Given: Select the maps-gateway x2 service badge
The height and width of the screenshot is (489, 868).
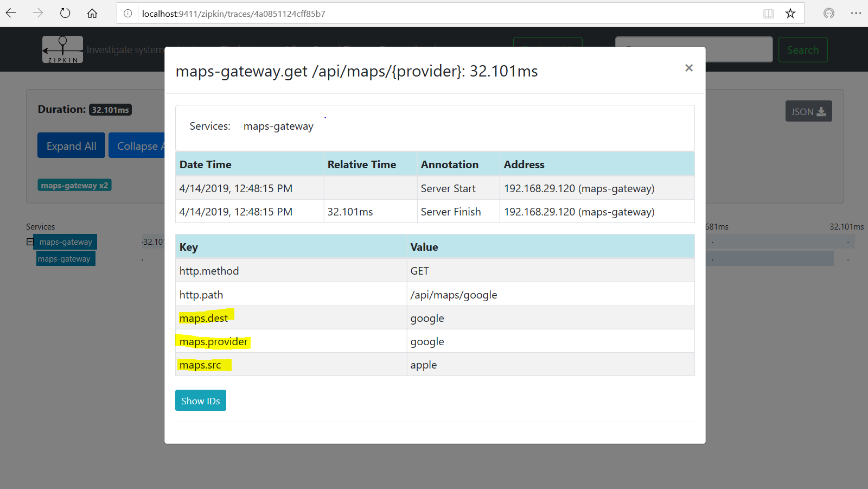Looking at the screenshot, I should pyautogui.click(x=74, y=185).
